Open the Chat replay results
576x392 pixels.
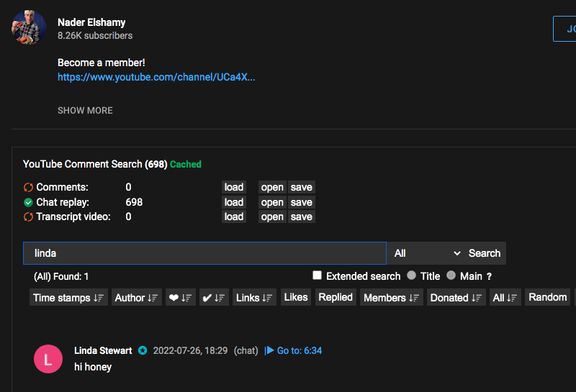pos(272,202)
